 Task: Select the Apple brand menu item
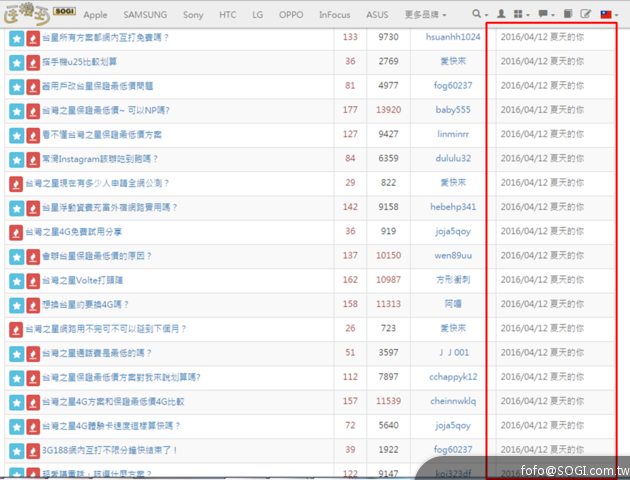pyautogui.click(x=96, y=15)
